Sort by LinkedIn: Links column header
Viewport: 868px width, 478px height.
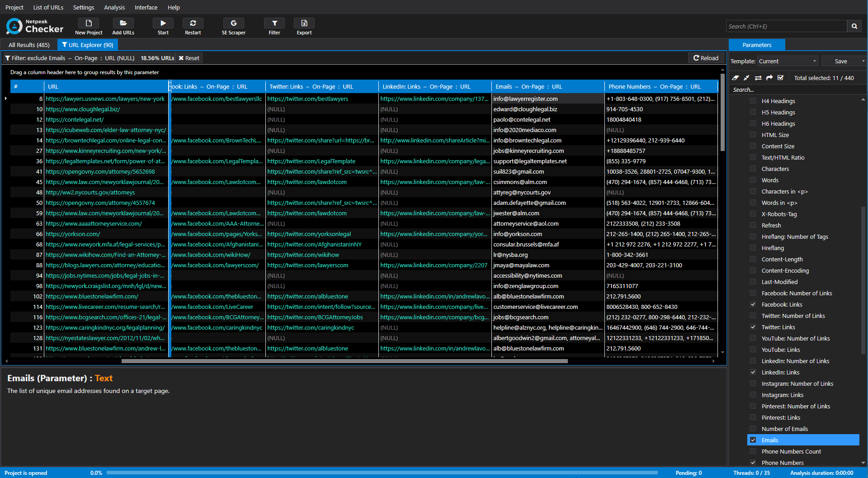point(435,86)
